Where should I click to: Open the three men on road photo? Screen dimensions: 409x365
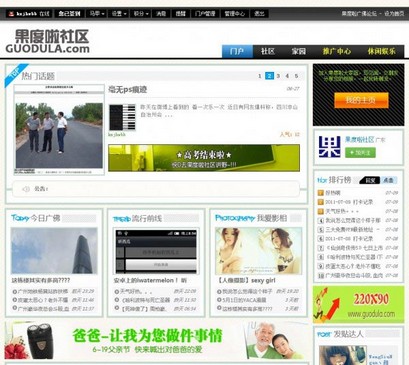59,130
